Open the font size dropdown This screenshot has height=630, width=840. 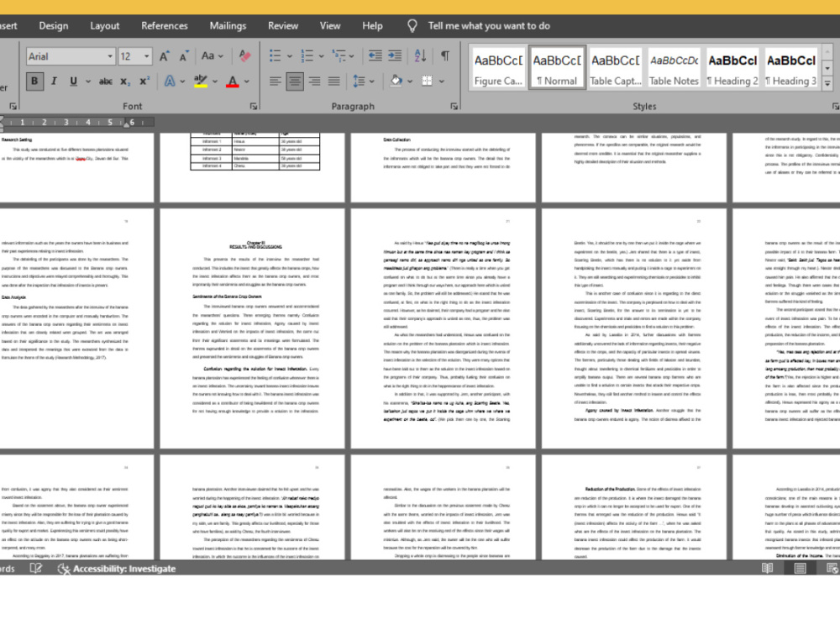(146, 56)
